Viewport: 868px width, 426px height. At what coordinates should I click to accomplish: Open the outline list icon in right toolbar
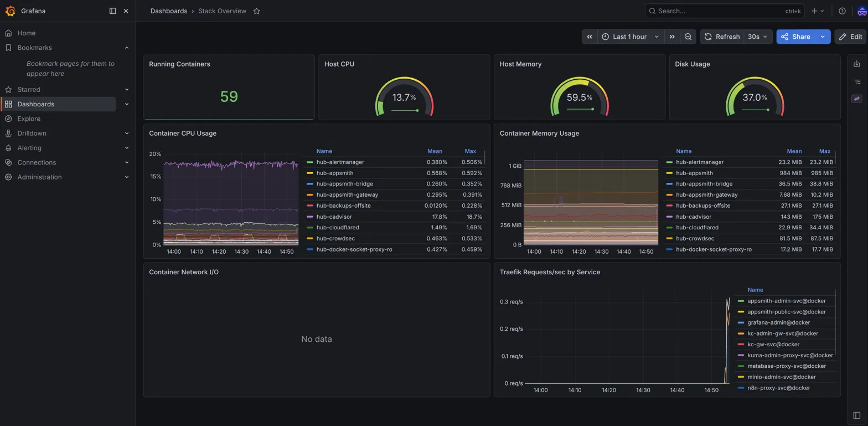(x=856, y=82)
